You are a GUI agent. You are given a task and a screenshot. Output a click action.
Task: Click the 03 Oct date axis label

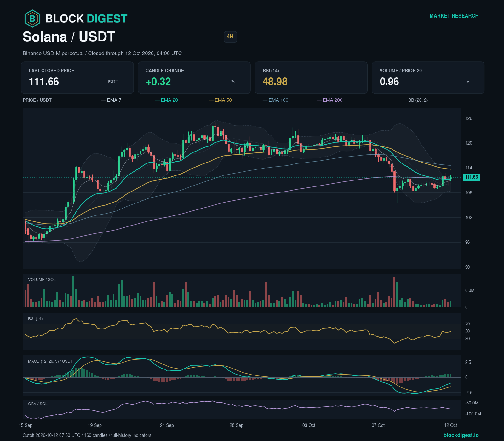click(x=309, y=425)
